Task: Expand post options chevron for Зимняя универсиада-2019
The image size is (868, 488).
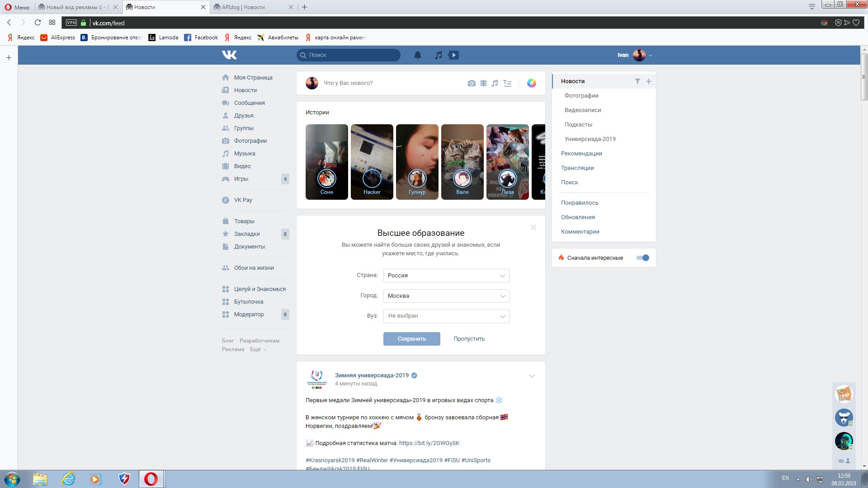Action: (532, 376)
